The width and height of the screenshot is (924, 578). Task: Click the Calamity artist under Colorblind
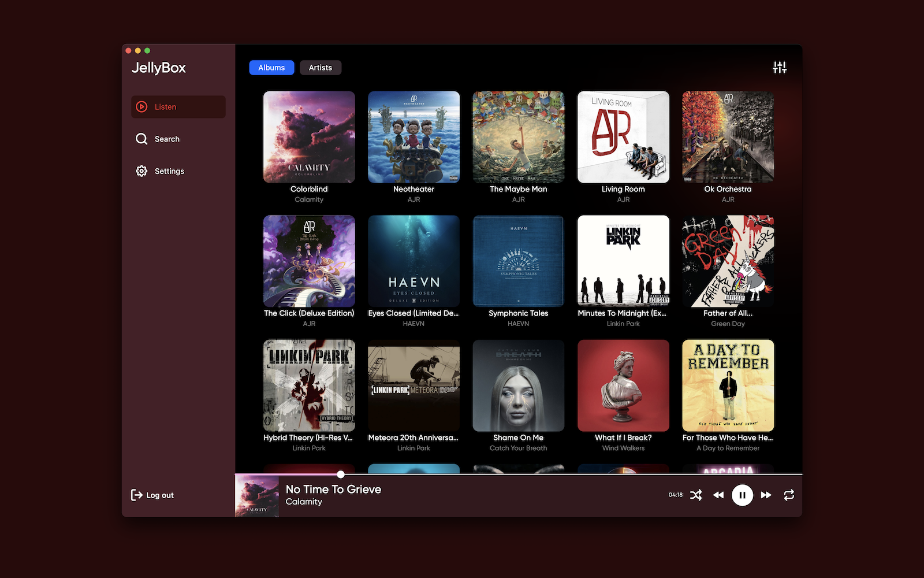tap(309, 199)
